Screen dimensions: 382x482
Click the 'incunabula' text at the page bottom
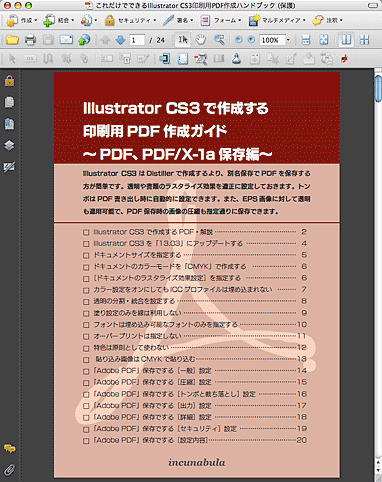click(197, 462)
